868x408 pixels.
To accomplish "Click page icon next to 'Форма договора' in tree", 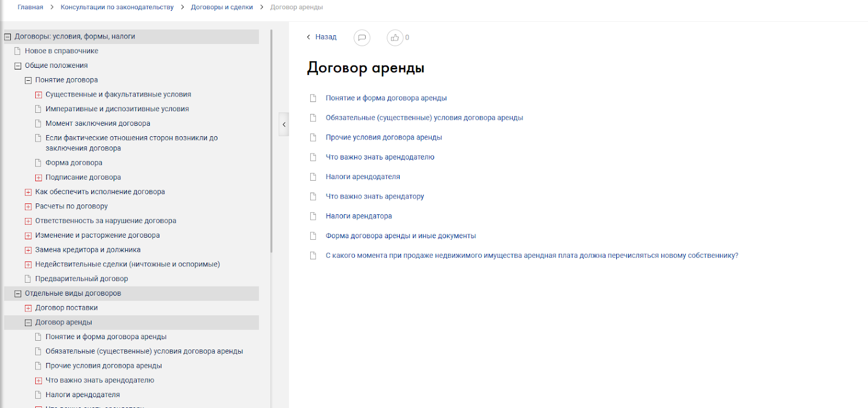I will click(x=39, y=163).
